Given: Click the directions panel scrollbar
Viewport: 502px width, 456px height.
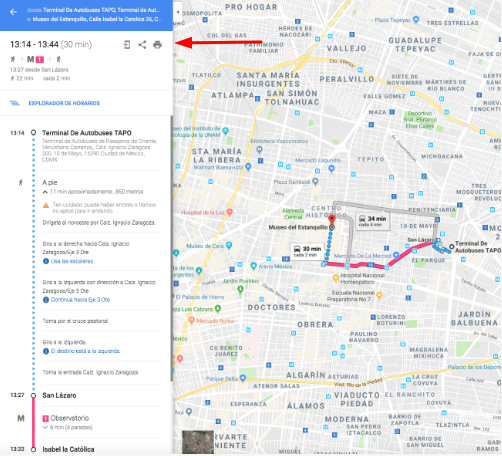Looking at the screenshot, I should click(172, 248).
